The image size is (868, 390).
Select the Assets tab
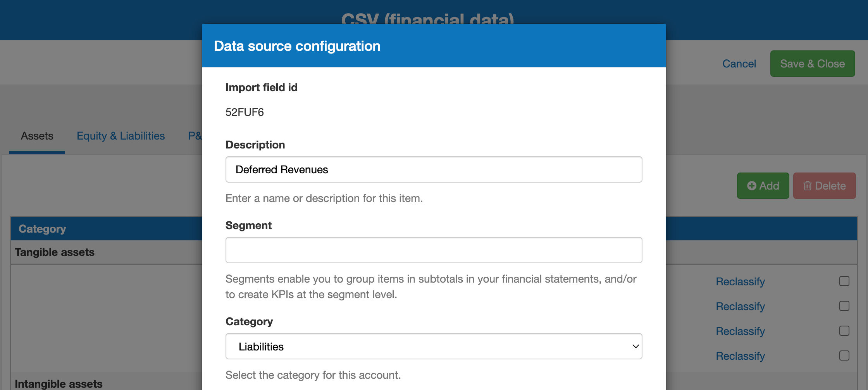coord(37,136)
